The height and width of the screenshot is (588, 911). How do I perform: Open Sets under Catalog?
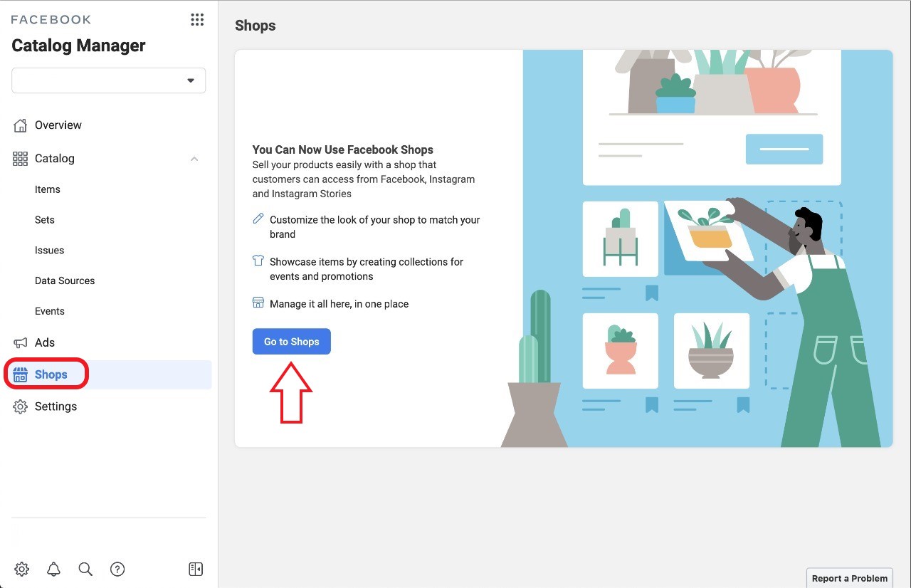[45, 220]
